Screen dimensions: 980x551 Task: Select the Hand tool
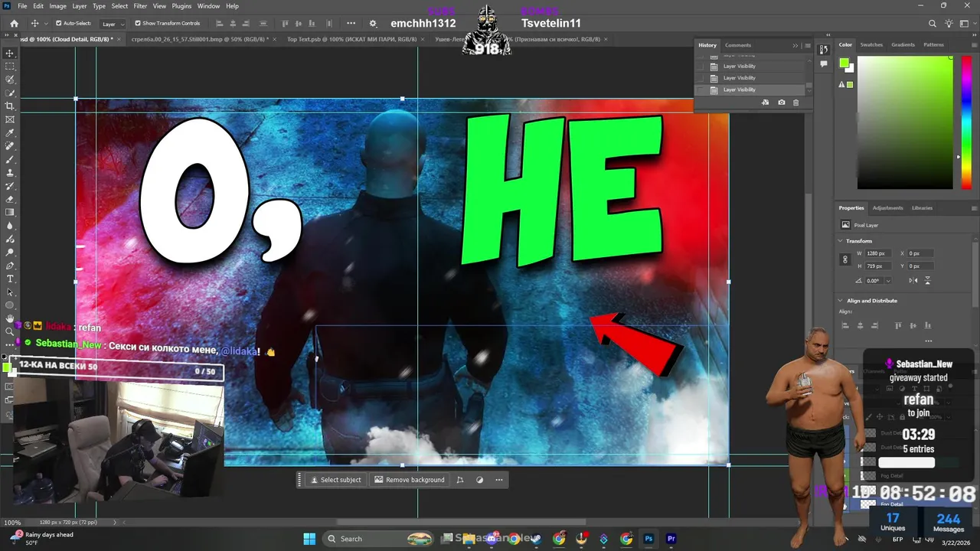pyautogui.click(x=10, y=318)
